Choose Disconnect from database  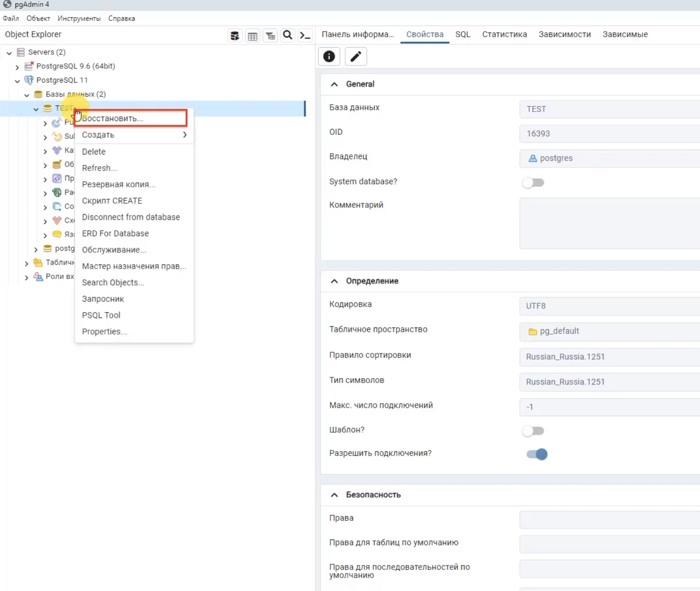131,217
